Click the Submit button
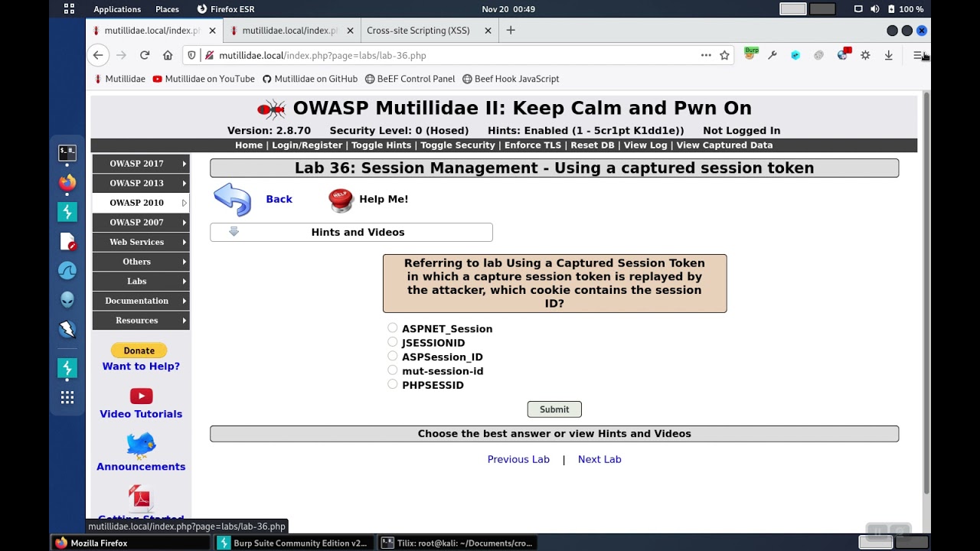 pyautogui.click(x=554, y=409)
